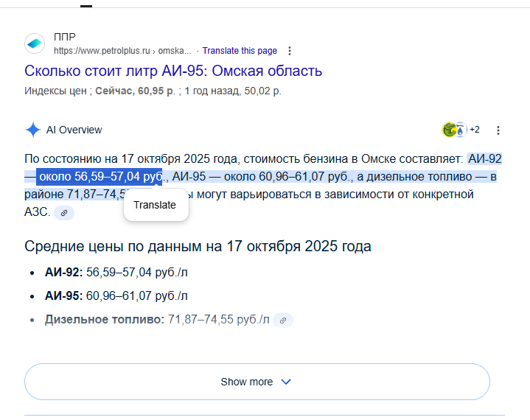Click the link chip after "АЗС."

pos(64,213)
